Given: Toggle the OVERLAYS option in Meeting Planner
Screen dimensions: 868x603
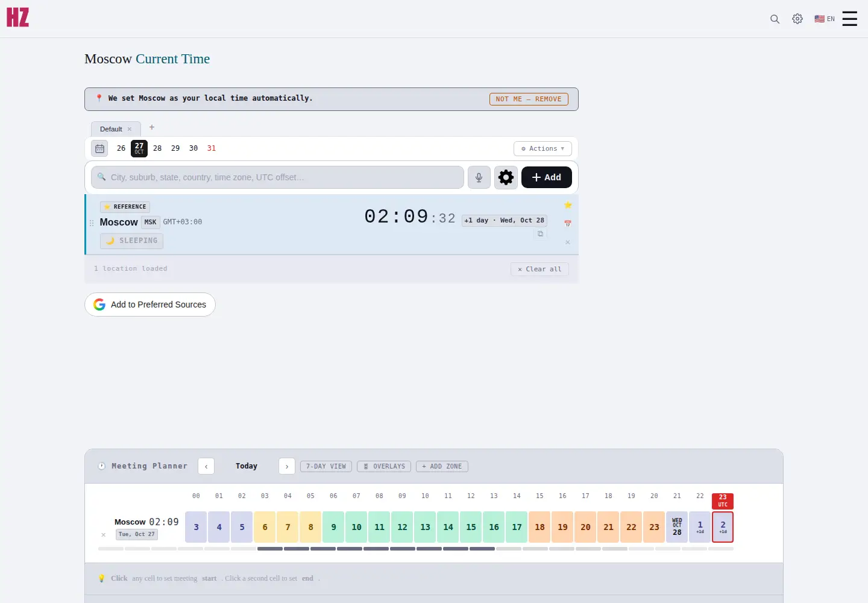Looking at the screenshot, I should pyautogui.click(x=384, y=467).
